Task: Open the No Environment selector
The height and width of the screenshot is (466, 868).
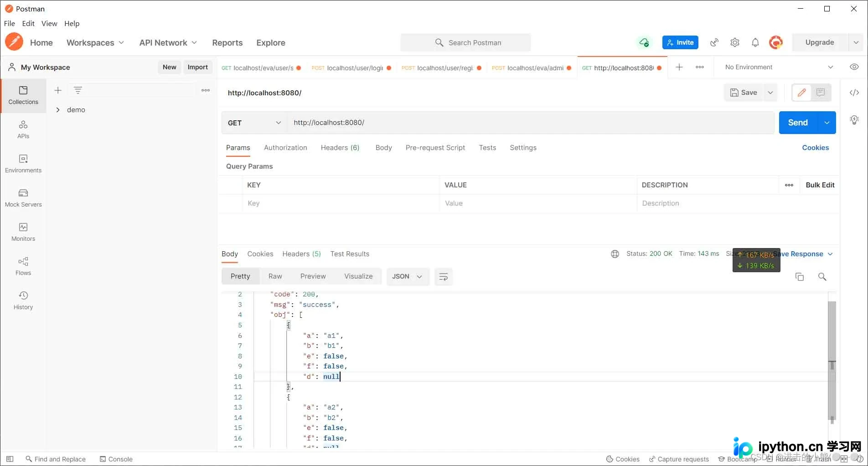Action: (x=779, y=67)
